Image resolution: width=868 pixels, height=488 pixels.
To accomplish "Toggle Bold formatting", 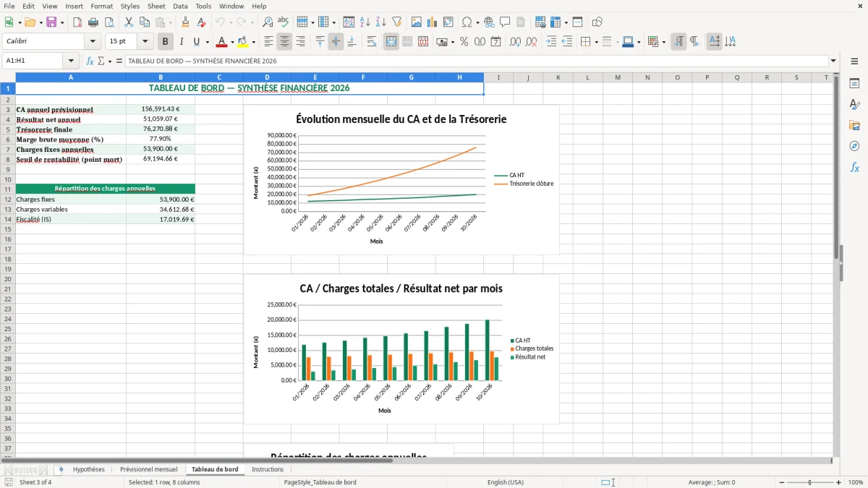I will click(166, 42).
